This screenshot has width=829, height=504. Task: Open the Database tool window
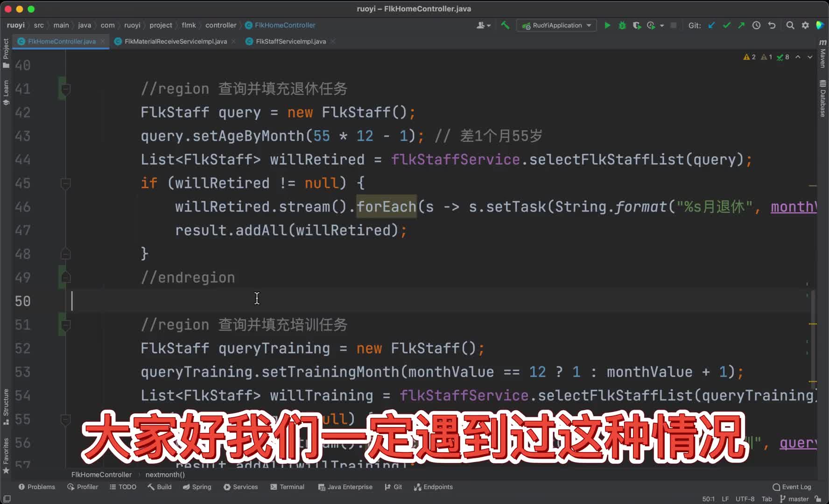[x=823, y=98]
